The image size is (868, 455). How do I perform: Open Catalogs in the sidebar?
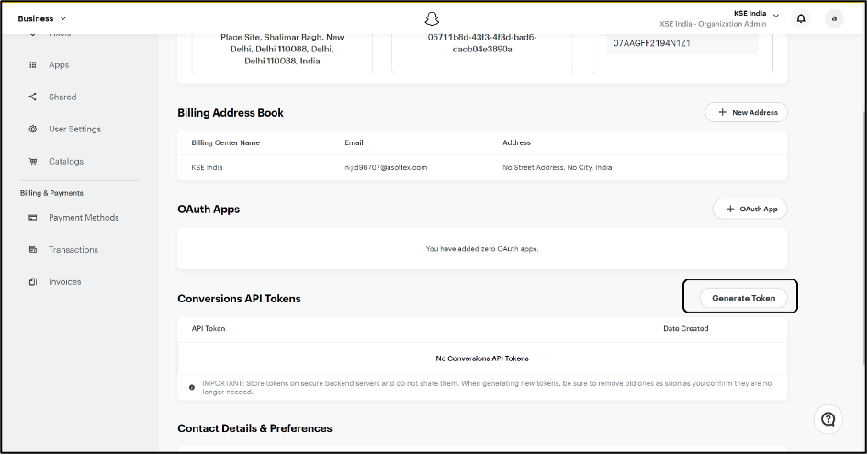(66, 161)
